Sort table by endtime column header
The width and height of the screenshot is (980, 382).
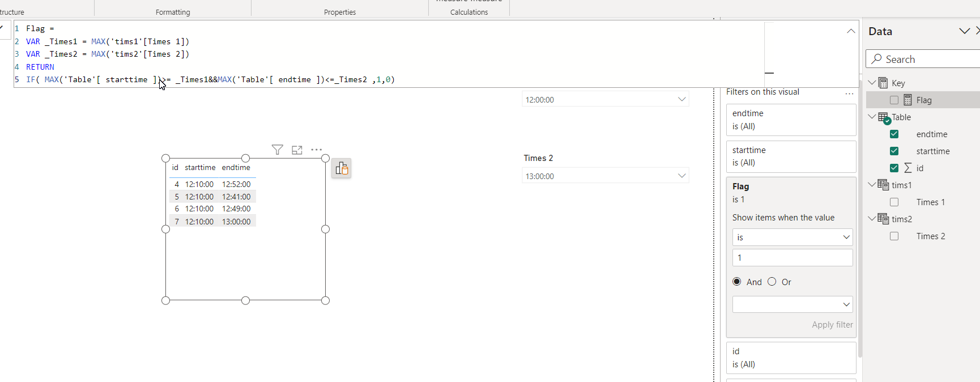(236, 168)
